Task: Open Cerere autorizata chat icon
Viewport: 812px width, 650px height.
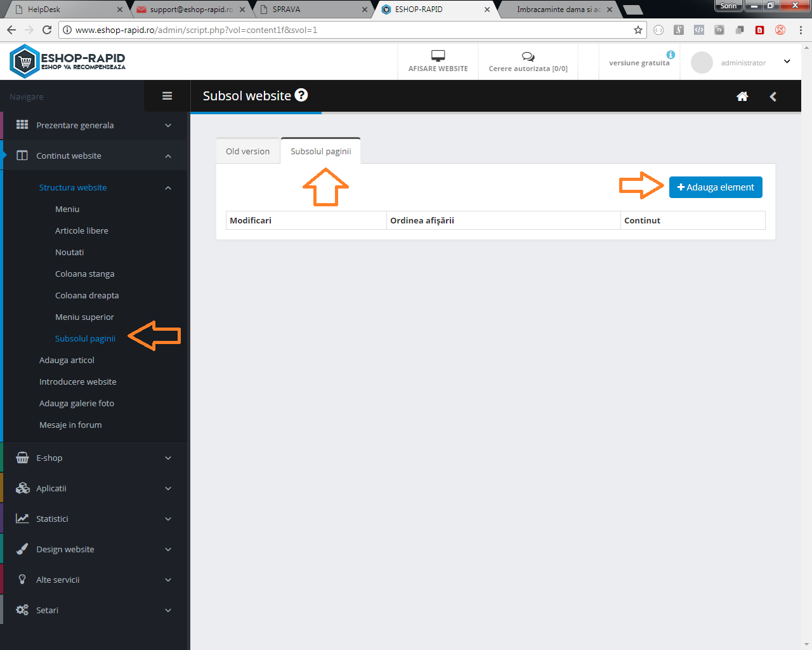Action: click(x=528, y=56)
